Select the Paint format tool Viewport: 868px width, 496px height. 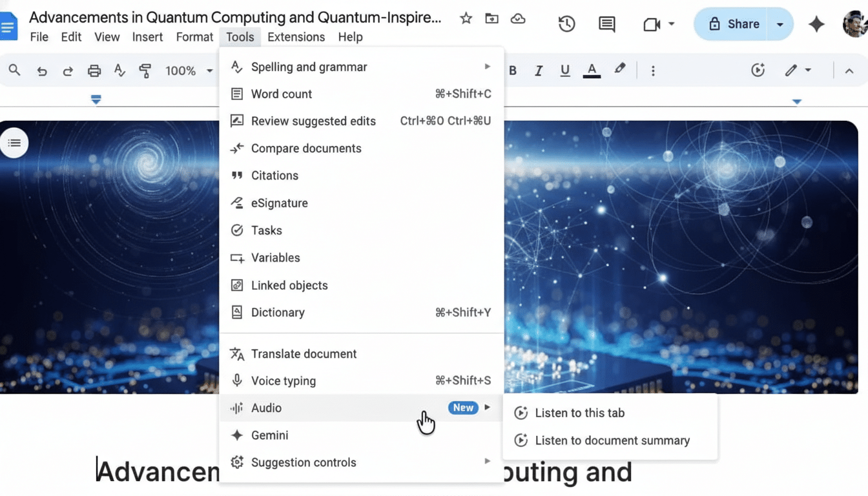(145, 70)
